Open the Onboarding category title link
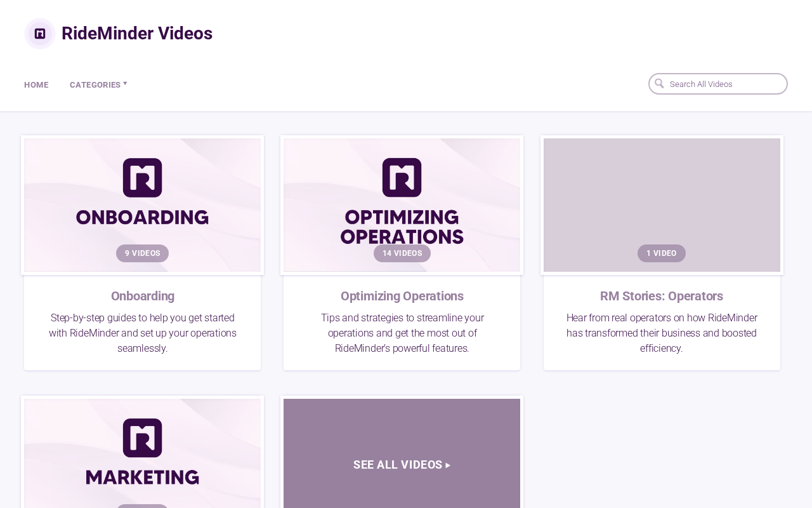 tap(143, 296)
